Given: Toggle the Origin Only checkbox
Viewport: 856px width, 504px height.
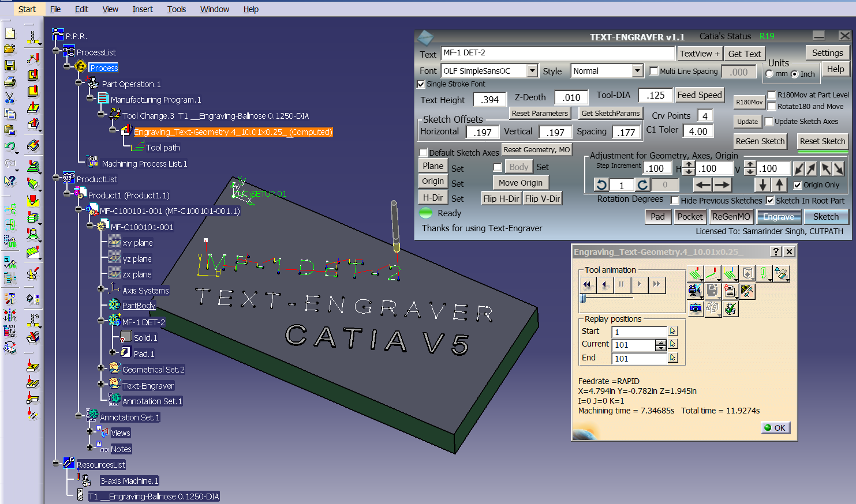Looking at the screenshot, I should click(x=798, y=185).
